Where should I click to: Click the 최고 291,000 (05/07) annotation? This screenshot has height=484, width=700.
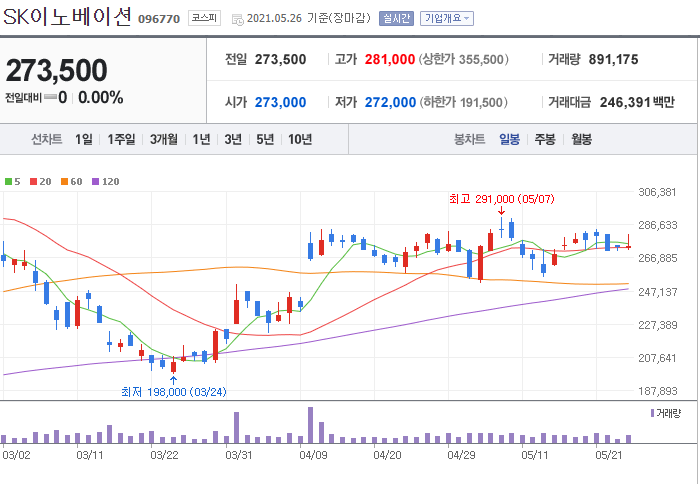point(501,199)
